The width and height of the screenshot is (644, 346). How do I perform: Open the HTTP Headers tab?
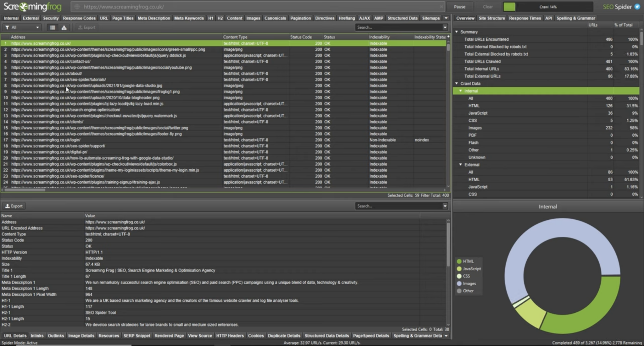(x=230, y=336)
